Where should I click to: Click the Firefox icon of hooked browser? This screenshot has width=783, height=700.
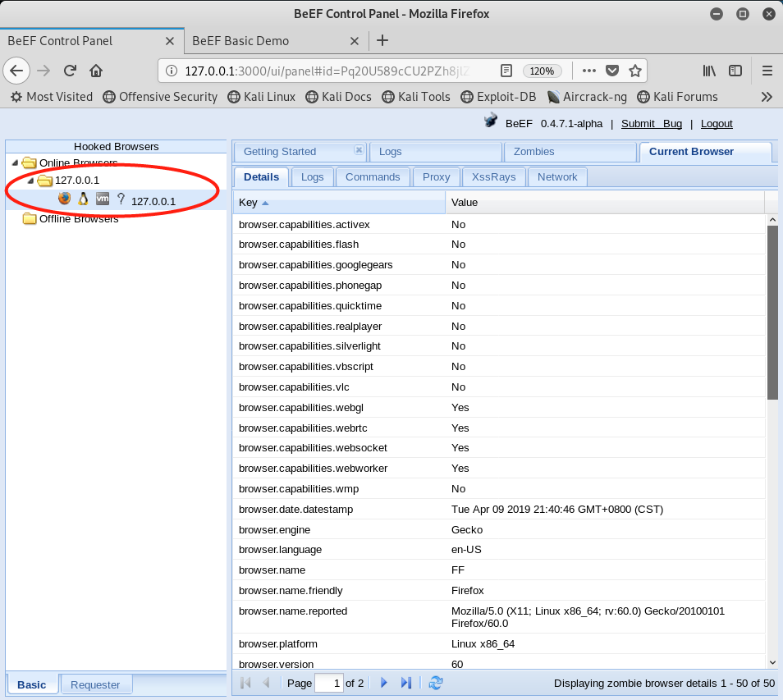click(64, 199)
